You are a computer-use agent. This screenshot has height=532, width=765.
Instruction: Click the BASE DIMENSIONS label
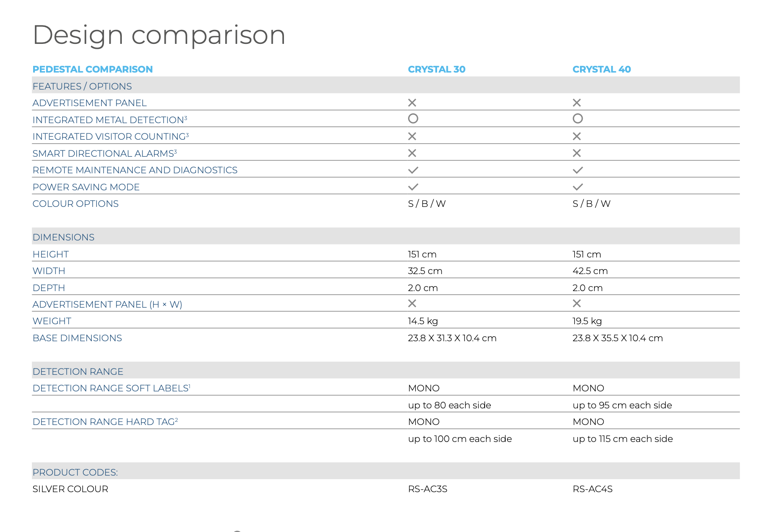click(x=77, y=338)
